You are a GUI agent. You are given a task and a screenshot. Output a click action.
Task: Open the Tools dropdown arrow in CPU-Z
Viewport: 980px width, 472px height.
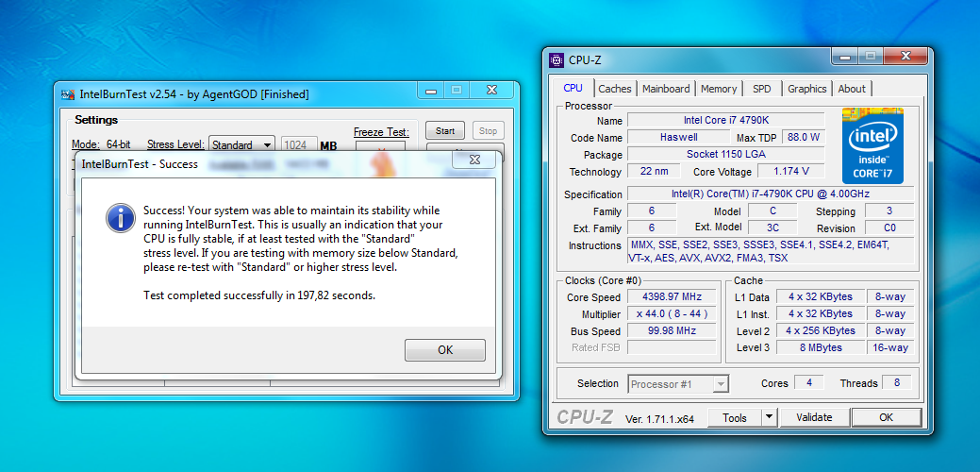point(769,417)
